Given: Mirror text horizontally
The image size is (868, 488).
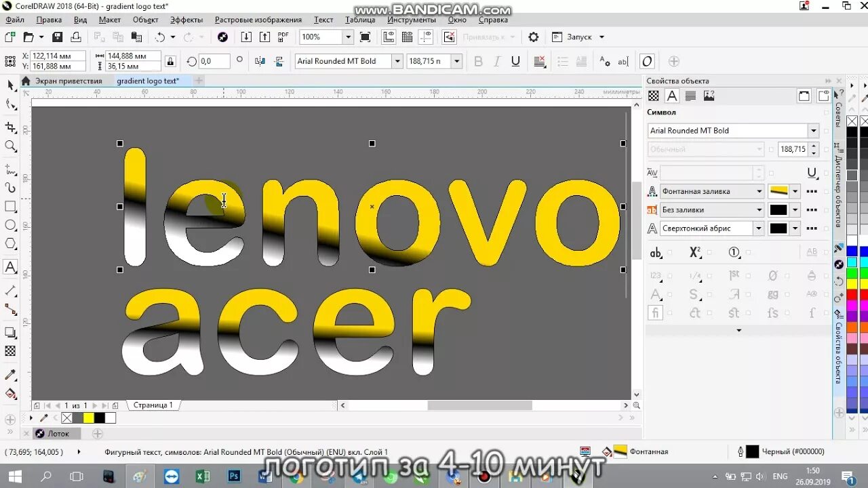Looking at the screenshot, I should [260, 61].
